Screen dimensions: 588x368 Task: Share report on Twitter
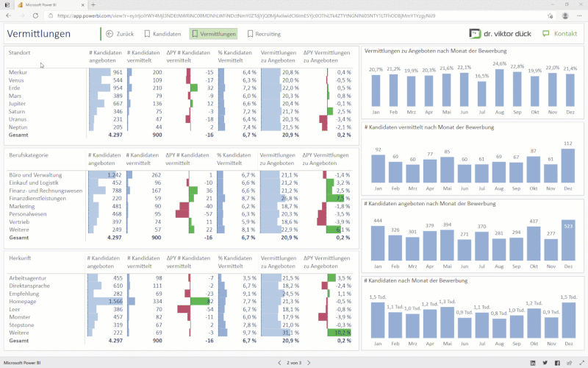545,363
